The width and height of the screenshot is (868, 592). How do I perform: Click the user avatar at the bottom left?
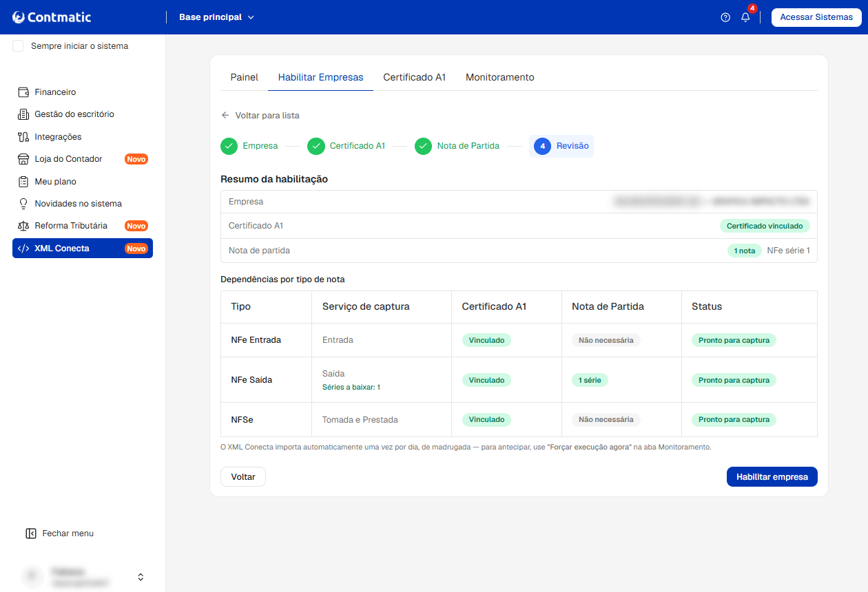tap(32, 577)
